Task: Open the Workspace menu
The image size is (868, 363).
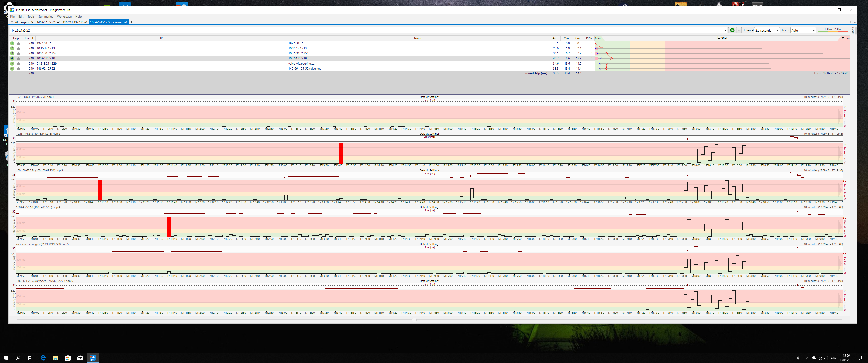Action: point(64,16)
